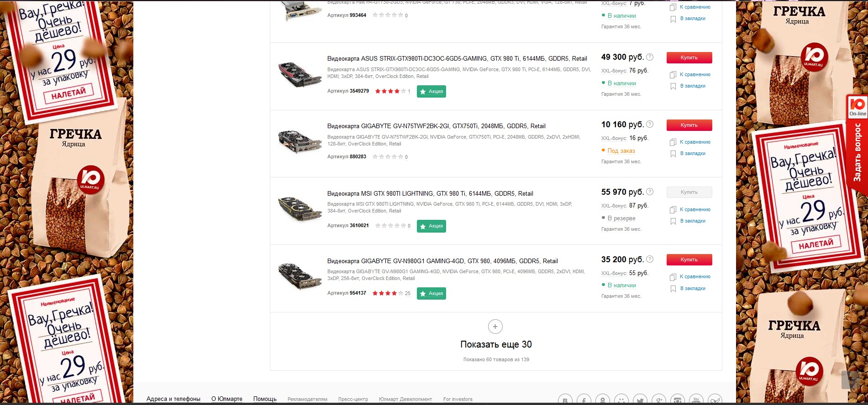The width and height of the screenshot is (868, 405).
Task: Click the Задать вопрос side tab
Action: (857, 152)
